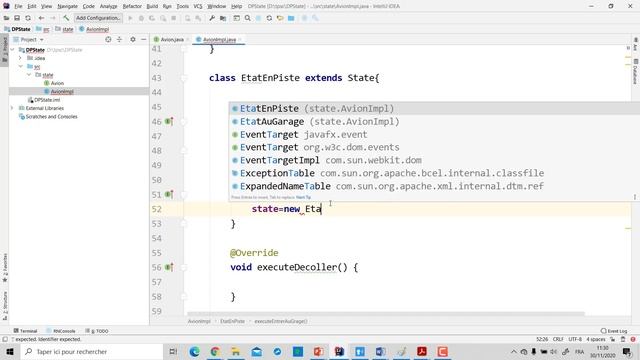Viewport: 640px width, 360px height.
Task: Collapse the state package
Action: point(29,75)
